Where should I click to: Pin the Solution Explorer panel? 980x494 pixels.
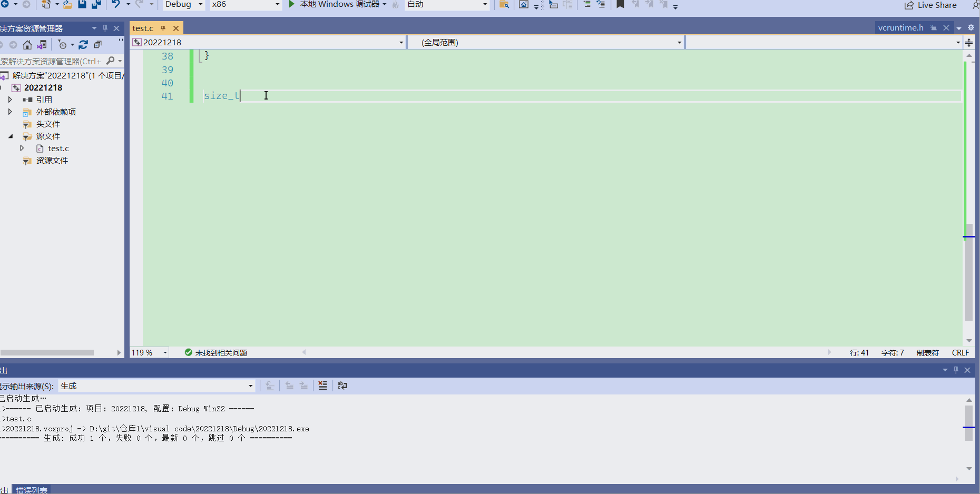[x=105, y=28]
